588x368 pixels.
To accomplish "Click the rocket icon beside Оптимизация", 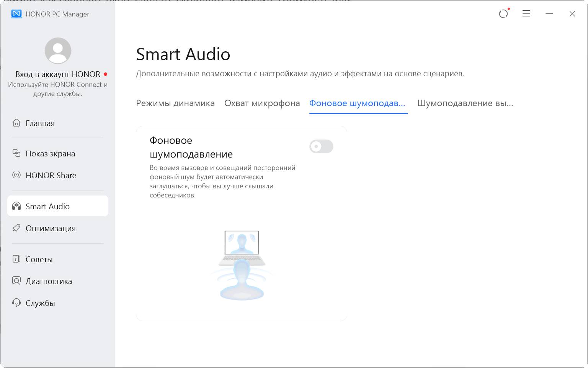I will coord(16,228).
